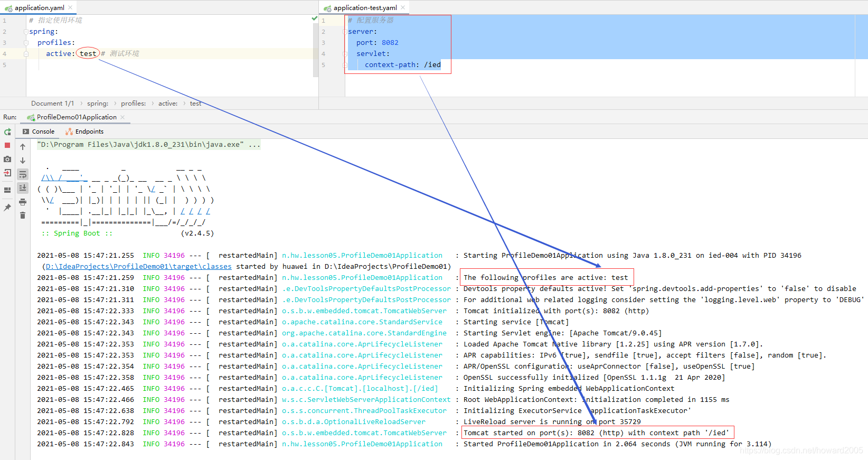Viewport: 868px width, 460px height.
Task: Click the 'test' breadcrumb
Action: pos(195,104)
